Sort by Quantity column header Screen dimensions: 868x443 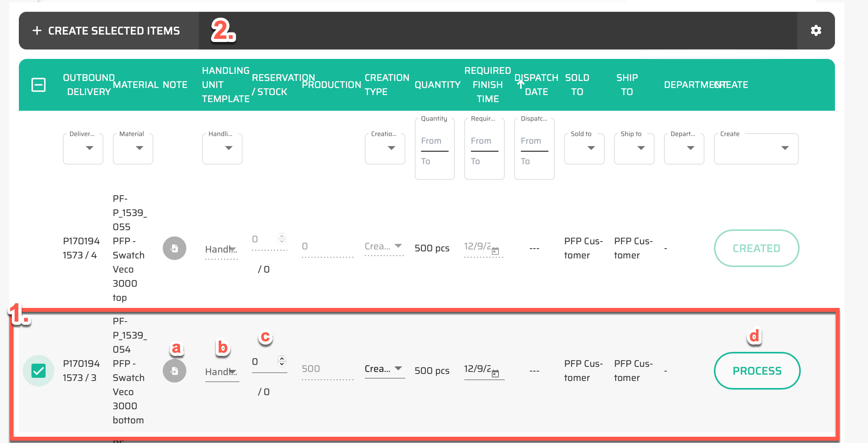pyautogui.click(x=437, y=85)
